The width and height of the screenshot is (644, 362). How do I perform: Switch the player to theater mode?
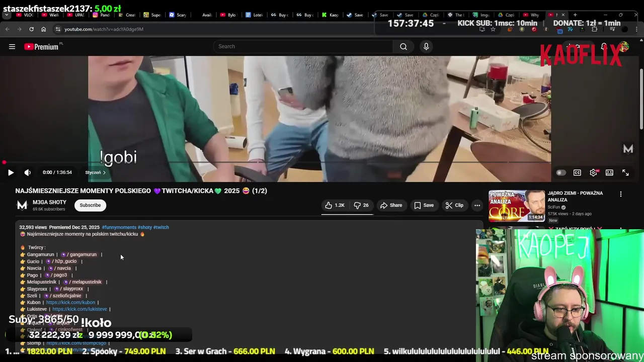(x=609, y=172)
